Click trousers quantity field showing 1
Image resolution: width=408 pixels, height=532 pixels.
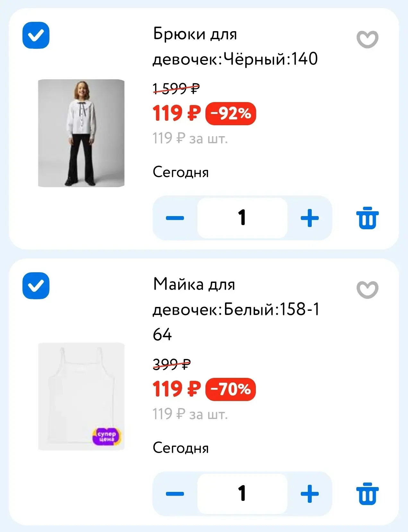pos(242,218)
